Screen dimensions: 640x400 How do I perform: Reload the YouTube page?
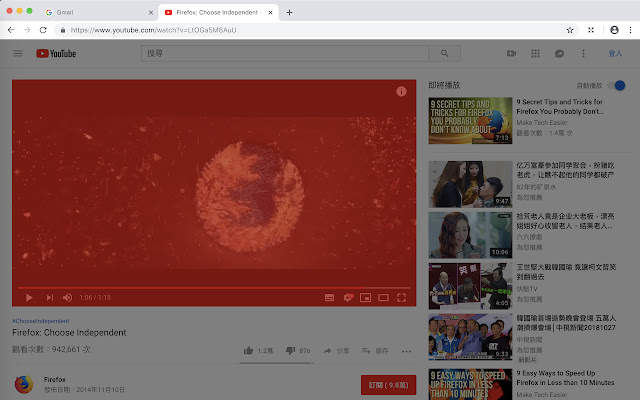43,30
